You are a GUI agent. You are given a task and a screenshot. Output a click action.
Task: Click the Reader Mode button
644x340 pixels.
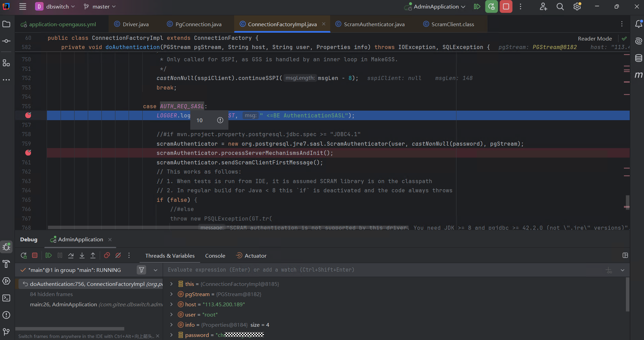[x=595, y=39]
